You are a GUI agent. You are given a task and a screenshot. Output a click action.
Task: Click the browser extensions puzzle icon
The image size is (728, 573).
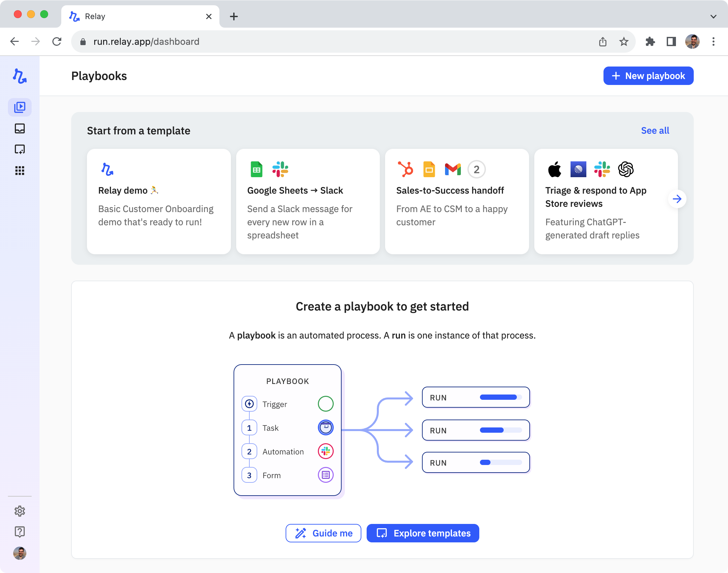[650, 41]
